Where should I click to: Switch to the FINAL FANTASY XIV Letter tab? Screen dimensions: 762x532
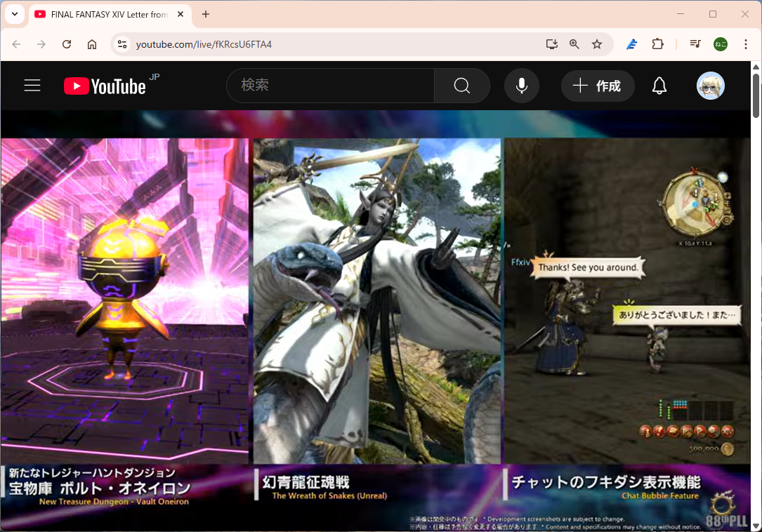110,15
